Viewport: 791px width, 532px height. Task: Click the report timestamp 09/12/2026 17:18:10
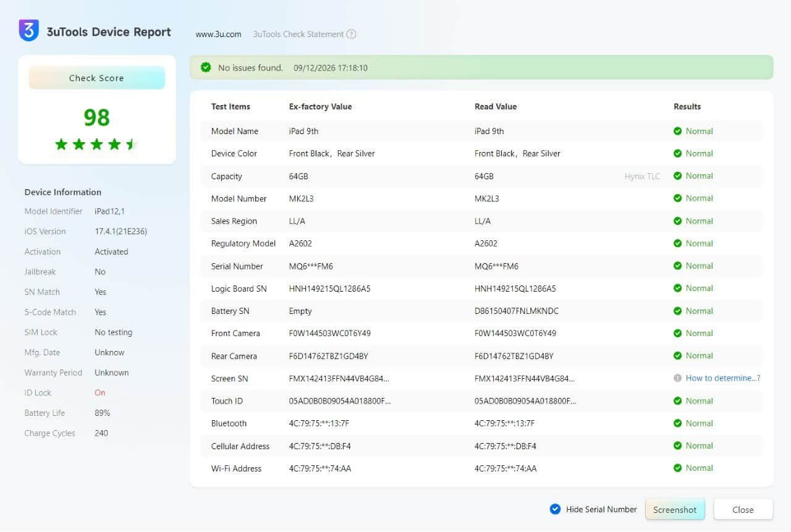[x=331, y=68]
